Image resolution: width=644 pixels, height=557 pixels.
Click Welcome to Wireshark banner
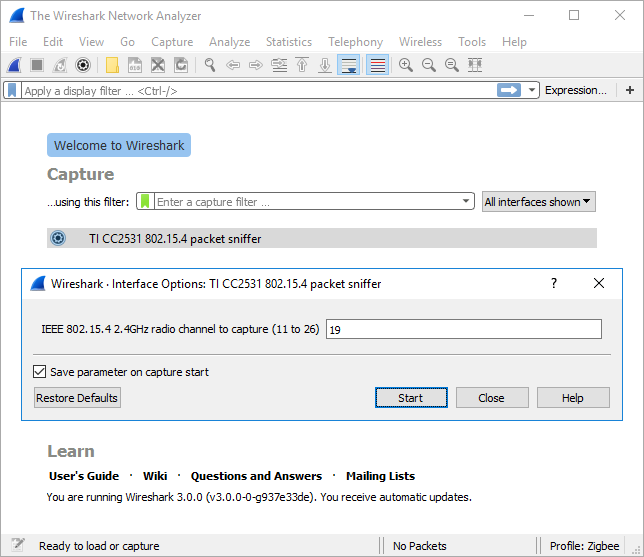pyautogui.click(x=119, y=145)
